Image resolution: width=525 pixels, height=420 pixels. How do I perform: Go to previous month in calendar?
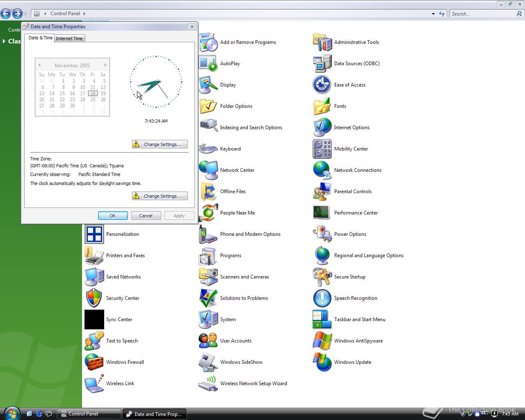pyautogui.click(x=39, y=65)
